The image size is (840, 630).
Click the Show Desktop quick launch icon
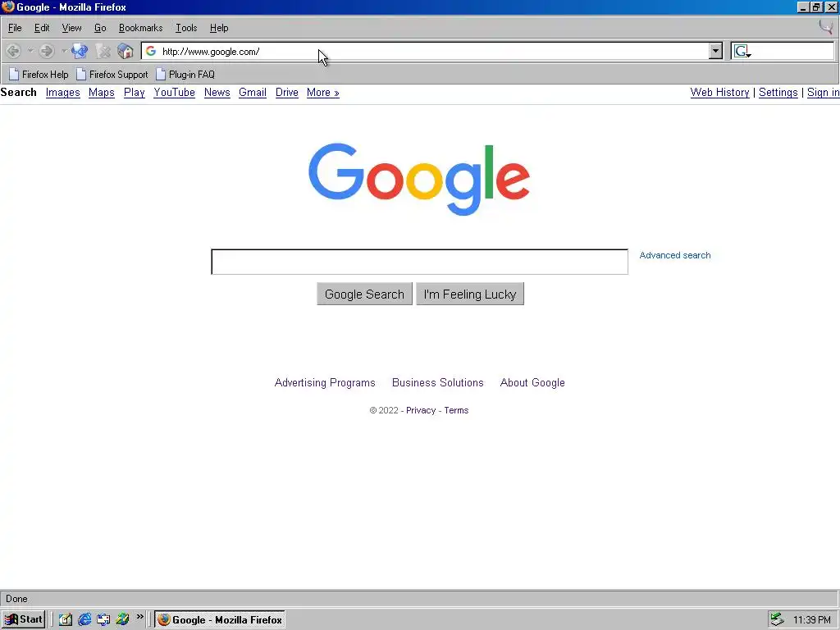pyautogui.click(x=66, y=619)
